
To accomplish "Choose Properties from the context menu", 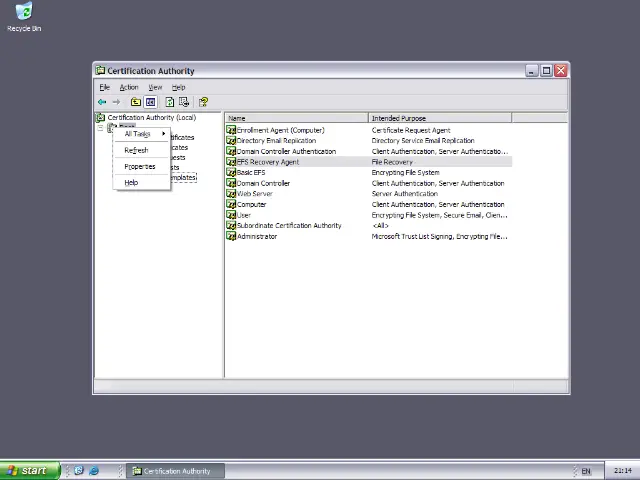I will 140,166.
